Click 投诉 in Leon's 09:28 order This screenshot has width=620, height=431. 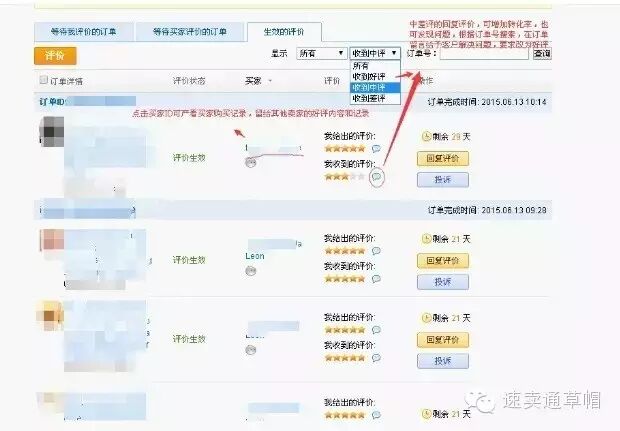point(443,282)
